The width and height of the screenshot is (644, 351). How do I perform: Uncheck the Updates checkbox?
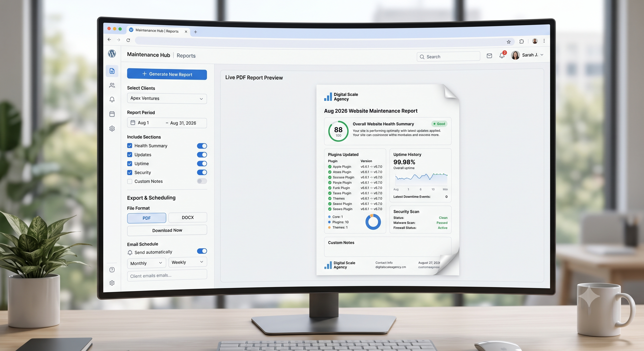pyautogui.click(x=129, y=154)
